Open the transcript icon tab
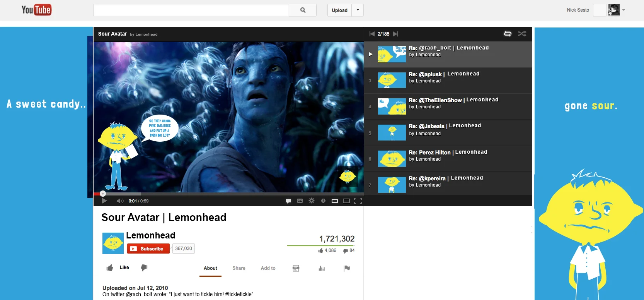Screen dimensions: 644x300 tap(296, 268)
